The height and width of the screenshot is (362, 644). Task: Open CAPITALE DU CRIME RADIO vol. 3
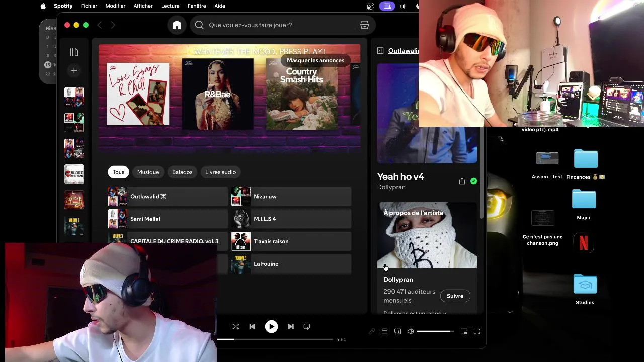168,241
